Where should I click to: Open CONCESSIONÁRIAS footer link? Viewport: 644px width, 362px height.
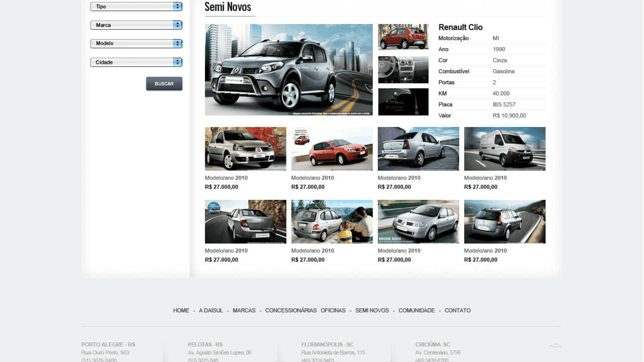(291, 310)
